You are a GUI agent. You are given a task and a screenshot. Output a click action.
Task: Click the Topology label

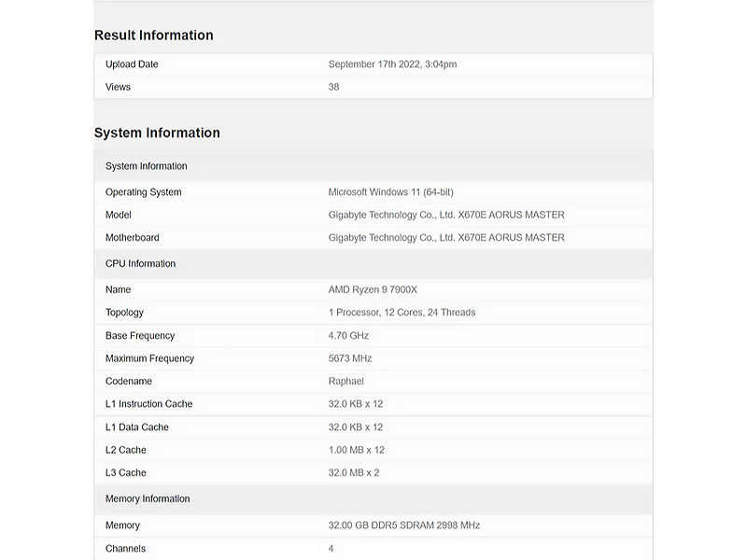coord(124,313)
